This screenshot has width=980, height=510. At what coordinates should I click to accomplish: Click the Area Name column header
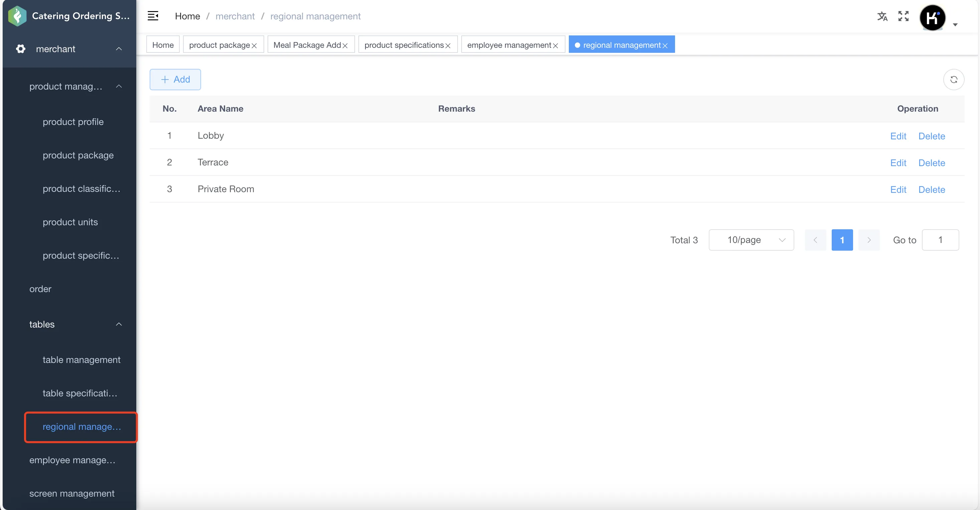point(220,109)
